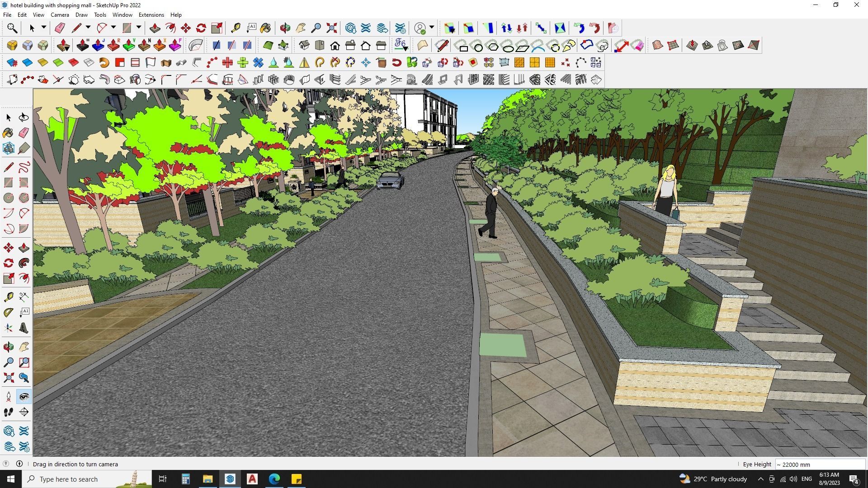
Task: Switch to Front house view icon
Action: tap(335, 45)
